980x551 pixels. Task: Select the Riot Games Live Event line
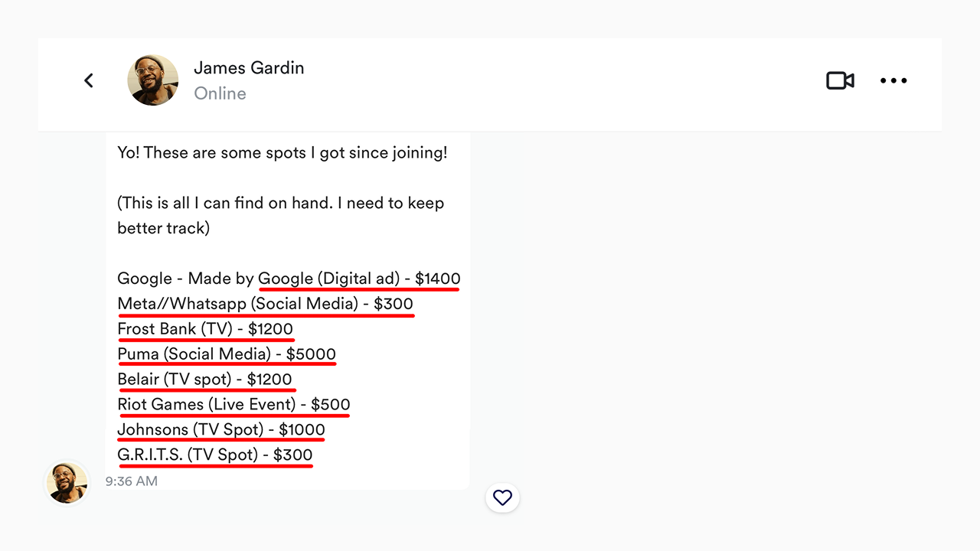click(x=234, y=405)
